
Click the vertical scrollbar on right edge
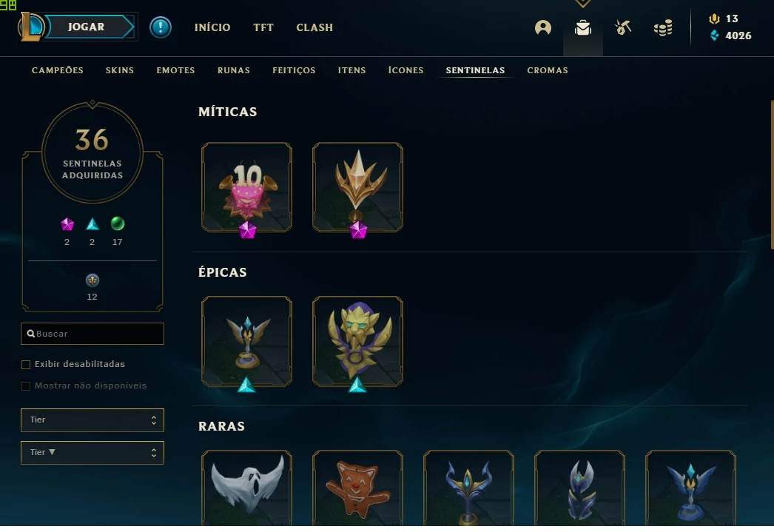(772, 175)
